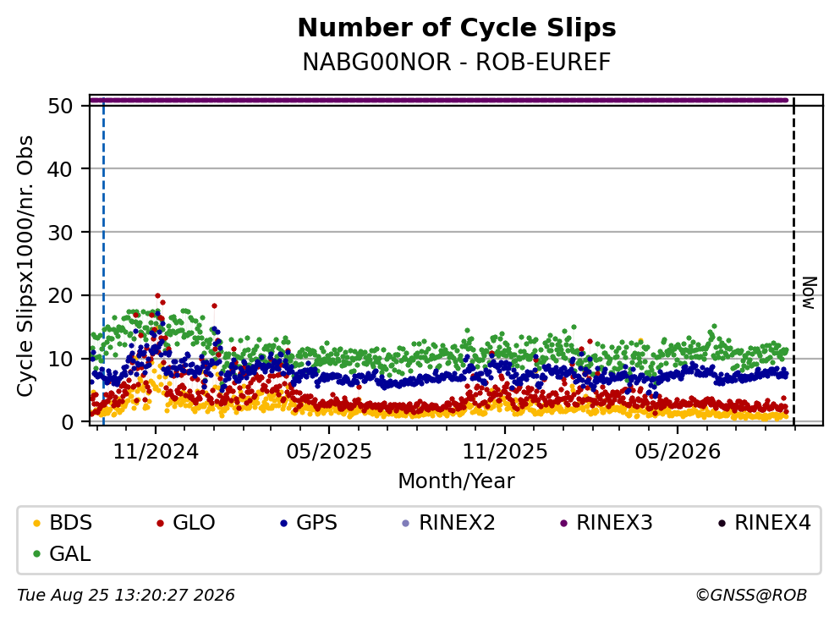The height and width of the screenshot is (621, 840).
Task: Click the 11/2024 x-axis label
Action: tap(156, 452)
